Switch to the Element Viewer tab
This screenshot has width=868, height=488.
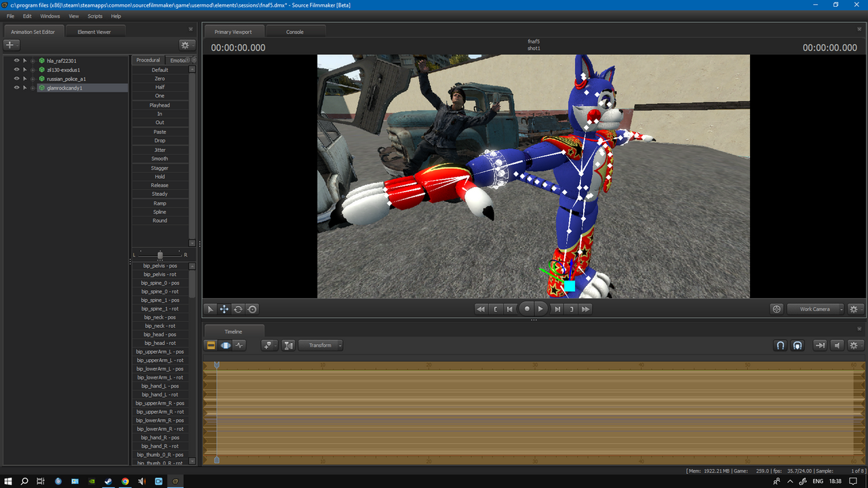click(94, 32)
